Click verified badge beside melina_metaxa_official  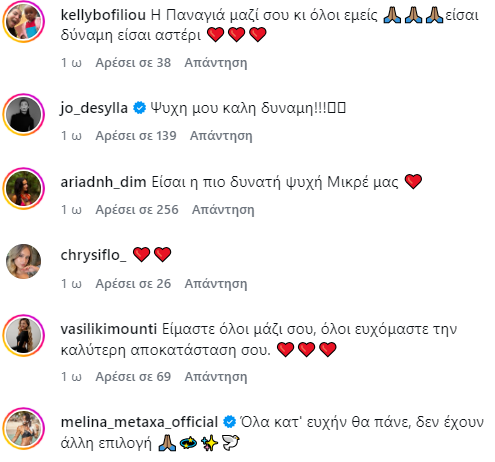pos(229,422)
